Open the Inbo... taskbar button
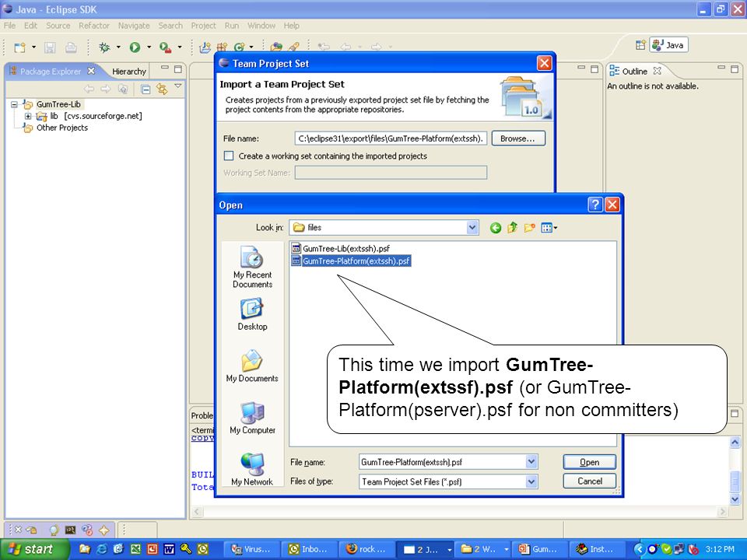The width and height of the screenshot is (747, 560). point(308,549)
